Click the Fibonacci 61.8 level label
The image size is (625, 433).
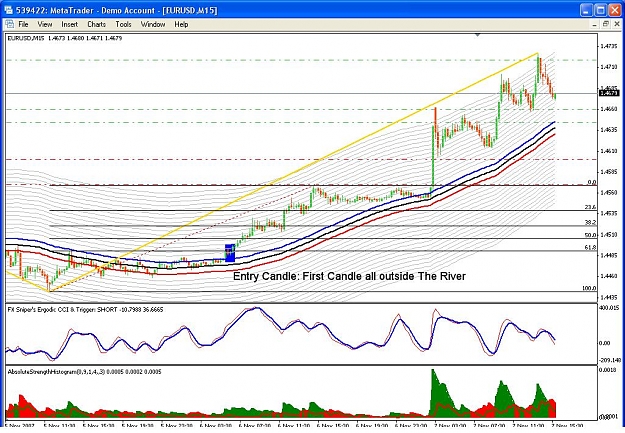coord(590,248)
